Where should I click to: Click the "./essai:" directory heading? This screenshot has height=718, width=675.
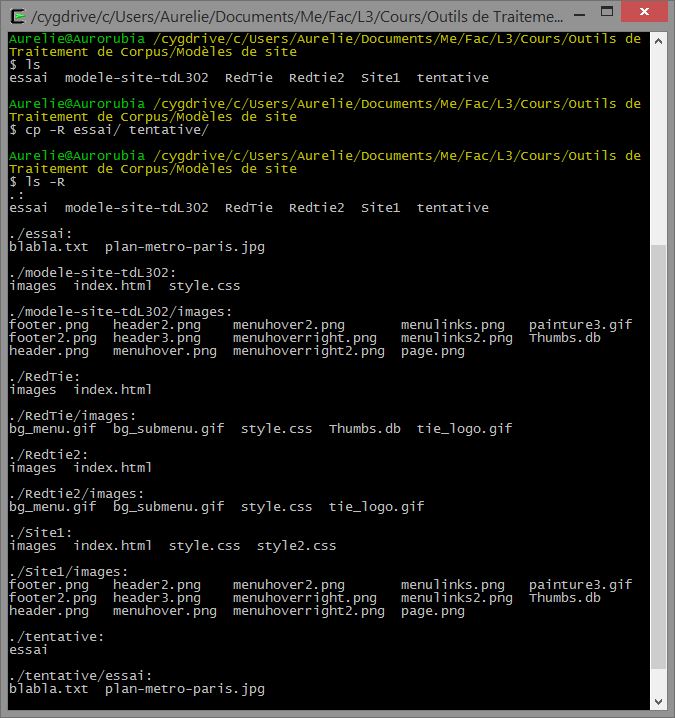click(41, 234)
